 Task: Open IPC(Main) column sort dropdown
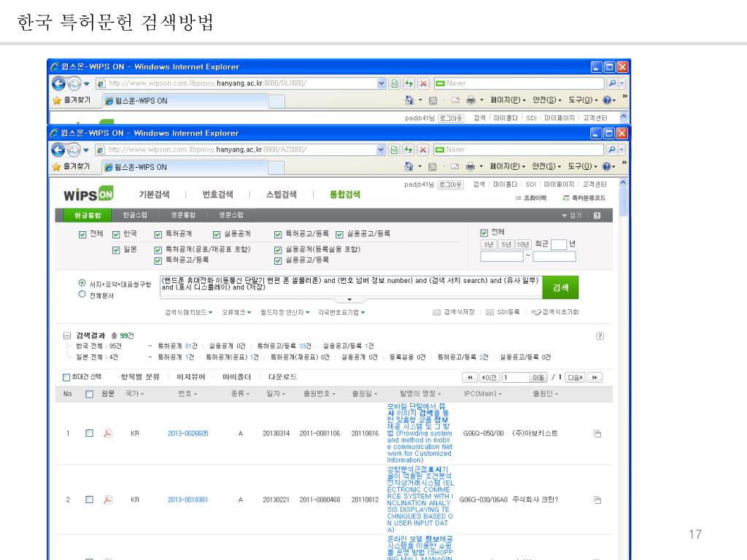483,394
